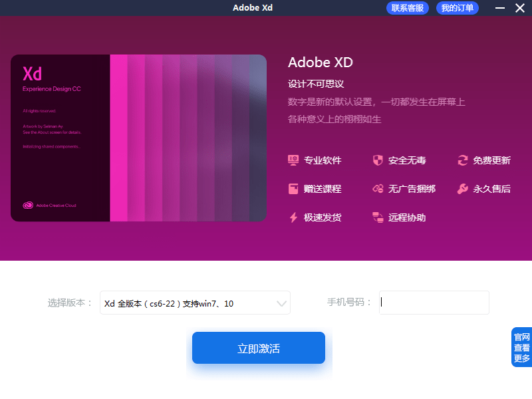
Task: Click the 无广告捆绑 link icon
Action: tap(378, 189)
